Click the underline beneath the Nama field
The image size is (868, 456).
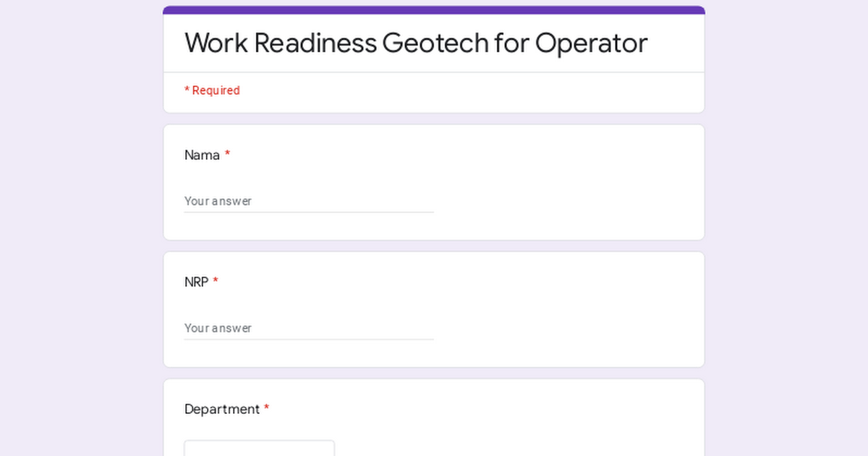click(x=309, y=212)
